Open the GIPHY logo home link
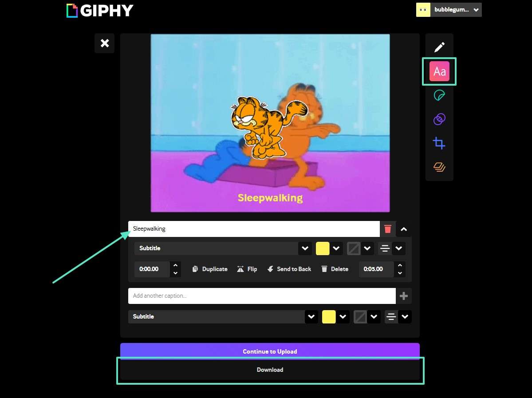 click(100, 11)
